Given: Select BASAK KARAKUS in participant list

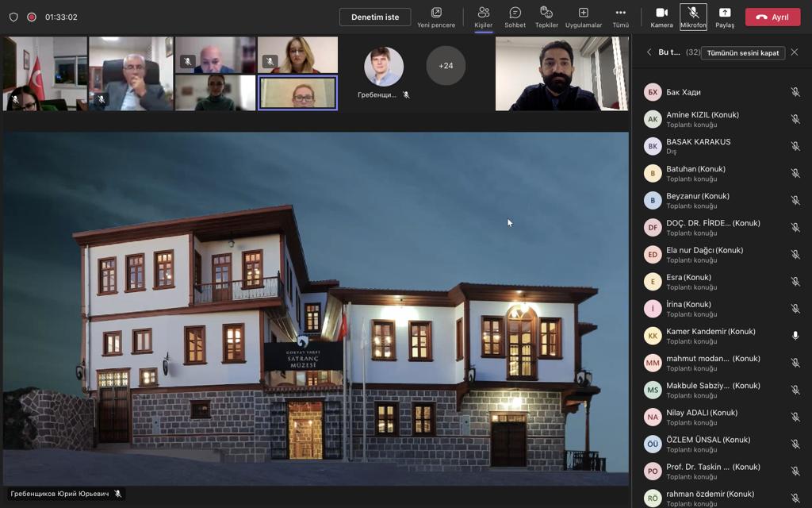Looking at the screenshot, I should (x=698, y=146).
